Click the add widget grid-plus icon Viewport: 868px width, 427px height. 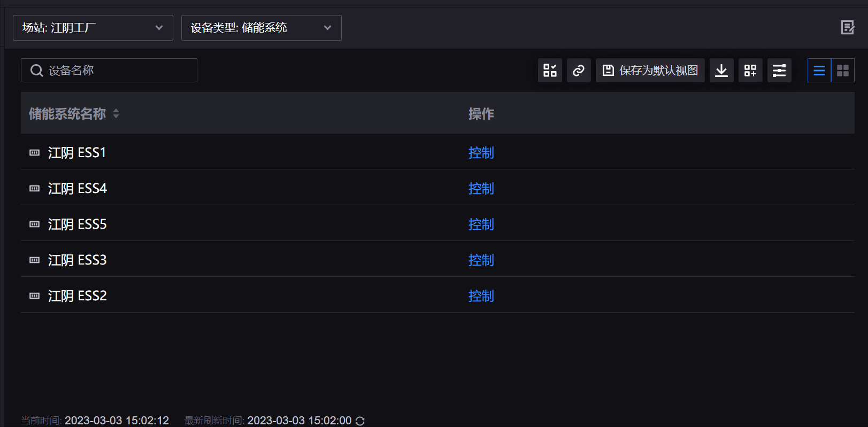(x=750, y=71)
